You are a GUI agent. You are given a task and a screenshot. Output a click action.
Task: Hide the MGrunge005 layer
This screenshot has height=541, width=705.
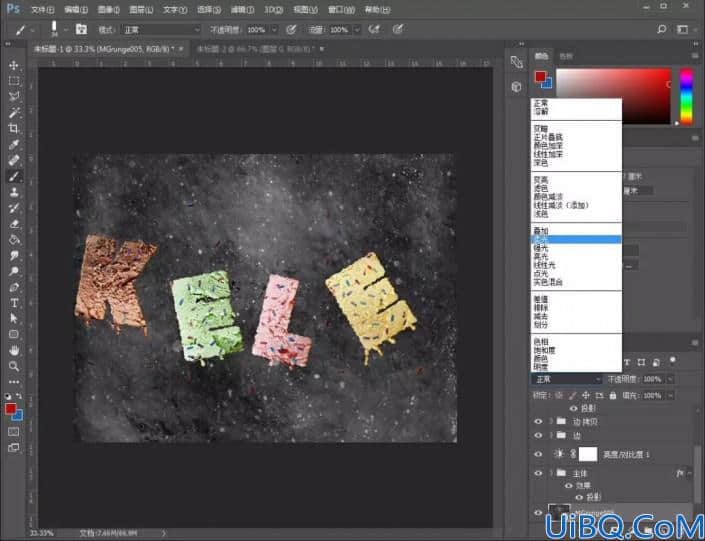click(538, 513)
